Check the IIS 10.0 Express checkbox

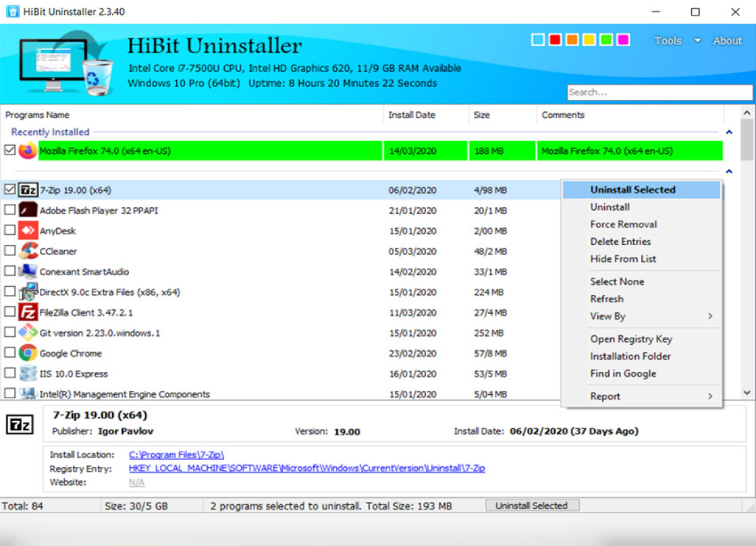[x=9, y=373]
